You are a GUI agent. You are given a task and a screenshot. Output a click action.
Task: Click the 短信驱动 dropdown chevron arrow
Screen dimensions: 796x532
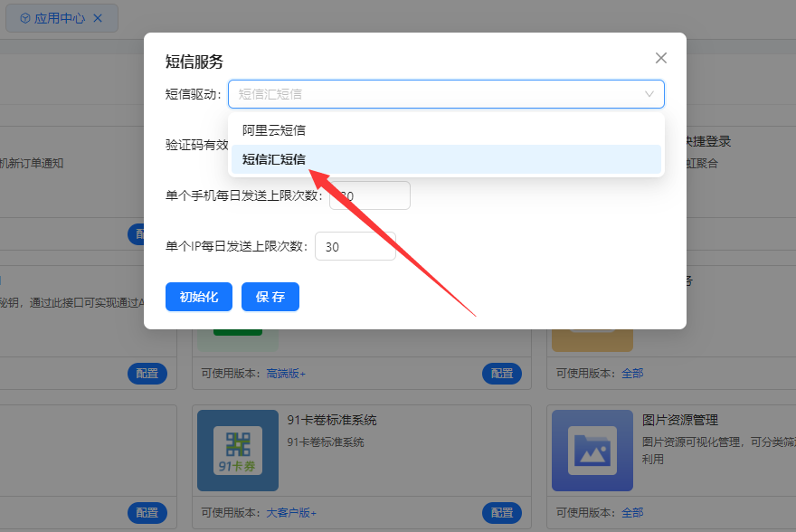[x=649, y=94]
